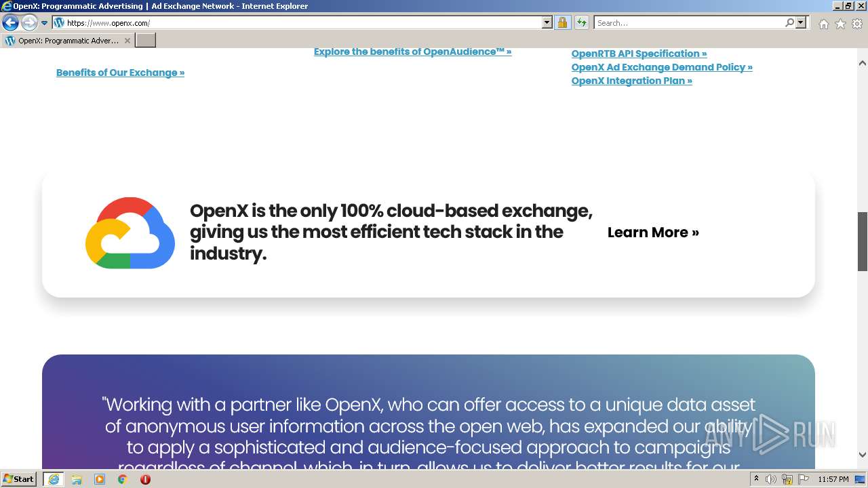Open OpenRTB API Specification link

[x=639, y=54]
